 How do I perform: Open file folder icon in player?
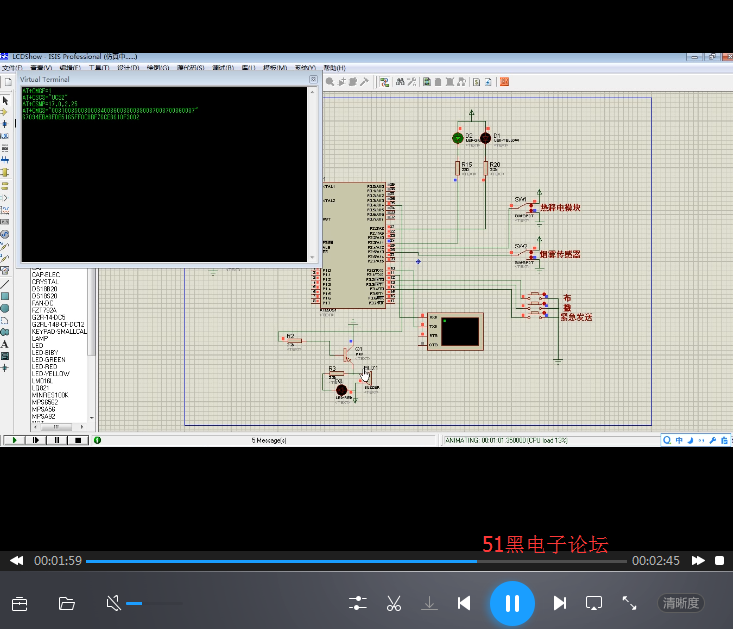[x=66, y=603]
